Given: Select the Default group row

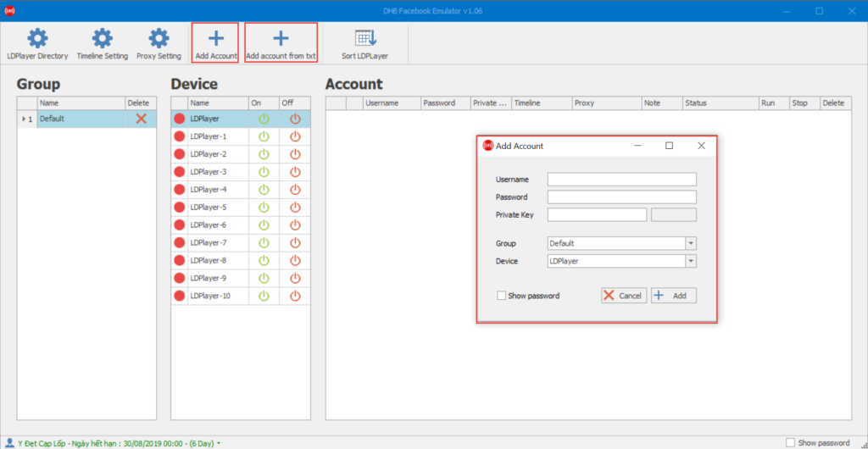Looking at the screenshot, I should (x=87, y=119).
